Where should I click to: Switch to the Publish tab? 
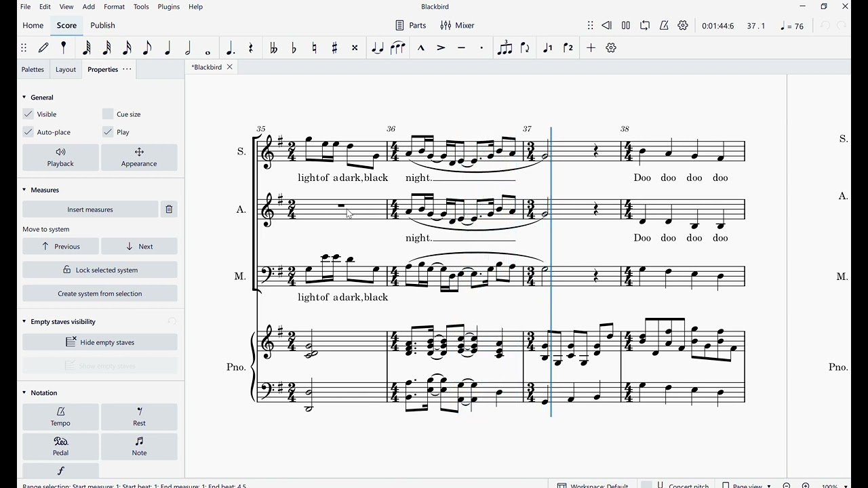102,26
